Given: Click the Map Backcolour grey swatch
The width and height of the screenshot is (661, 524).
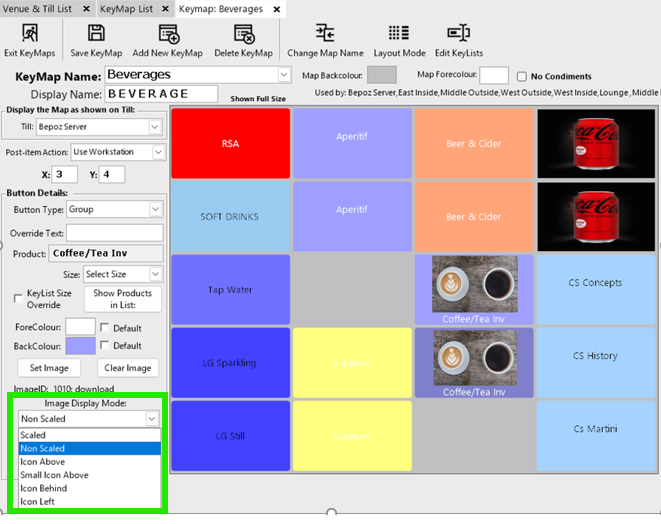Looking at the screenshot, I should 382,75.
